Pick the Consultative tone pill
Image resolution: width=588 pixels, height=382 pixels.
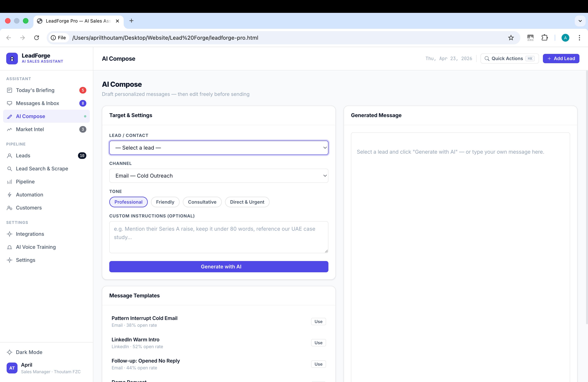click(202, 202)
